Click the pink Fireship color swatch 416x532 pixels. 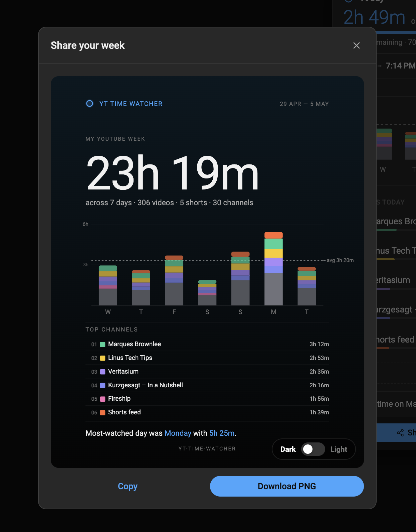103,399
